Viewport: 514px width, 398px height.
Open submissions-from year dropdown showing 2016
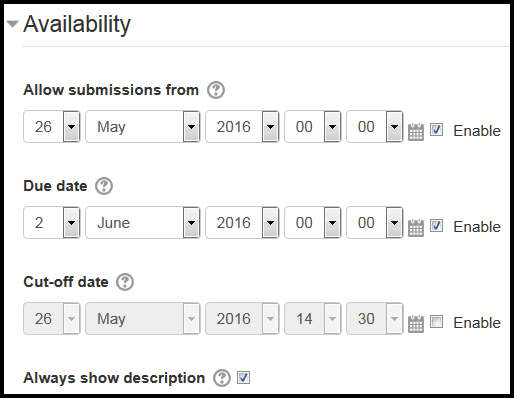point(242,127)
